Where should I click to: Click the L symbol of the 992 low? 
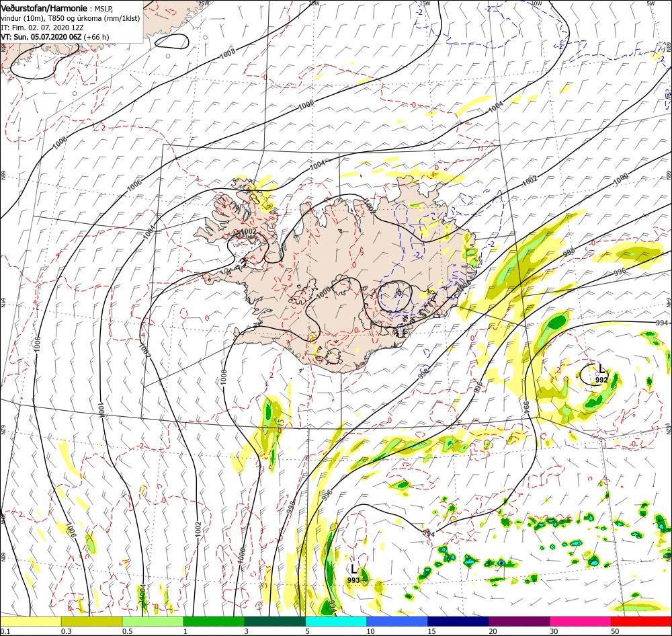click(x=601, y=369)
